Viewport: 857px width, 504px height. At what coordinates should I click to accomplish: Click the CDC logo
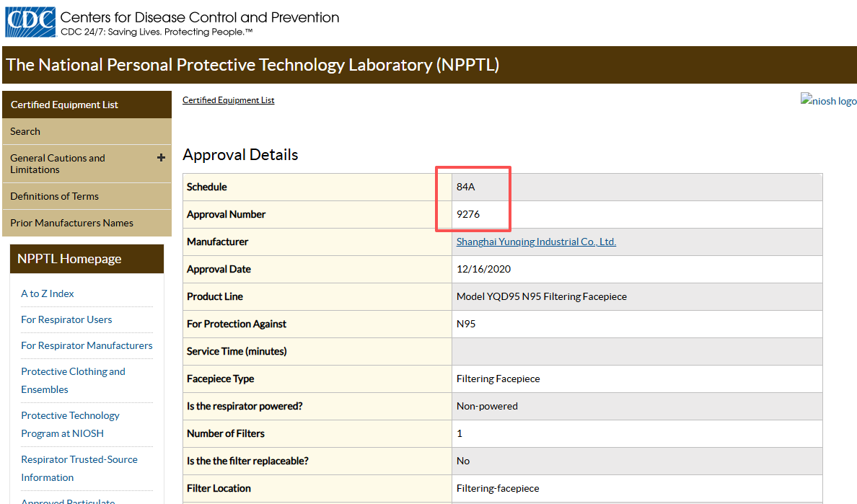[30, 22]
